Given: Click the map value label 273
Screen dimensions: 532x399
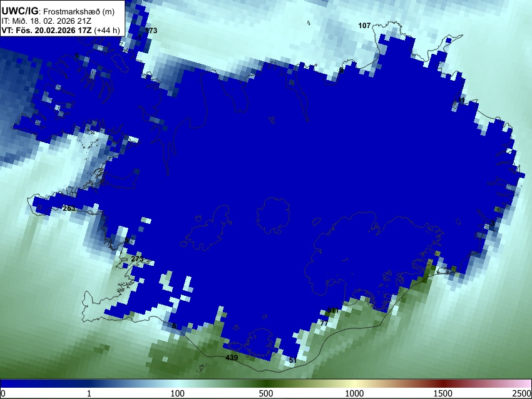Looking at the screenshot, I should (137, 259).
